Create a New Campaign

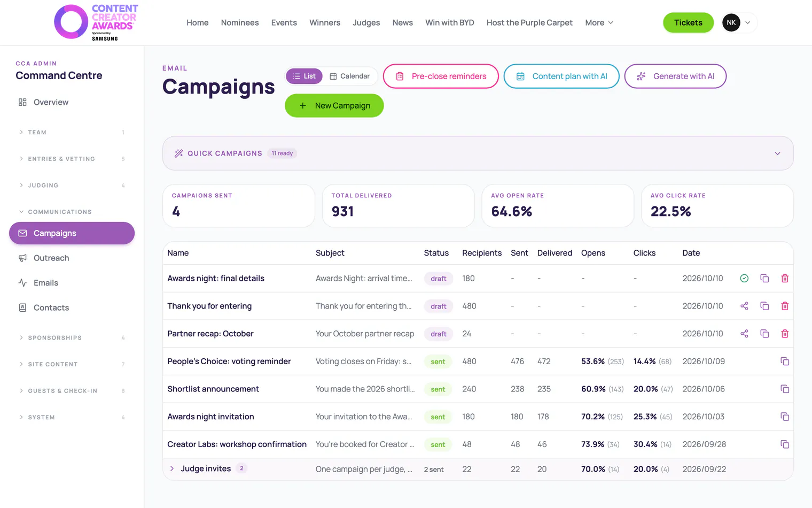pyautogui.click(x=334, y=105)
